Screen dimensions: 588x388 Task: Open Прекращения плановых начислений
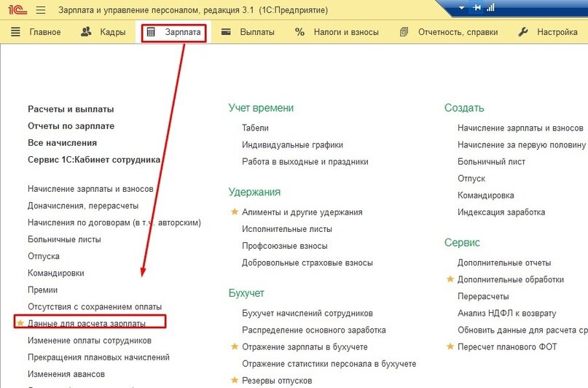click(x=98, y=357)
